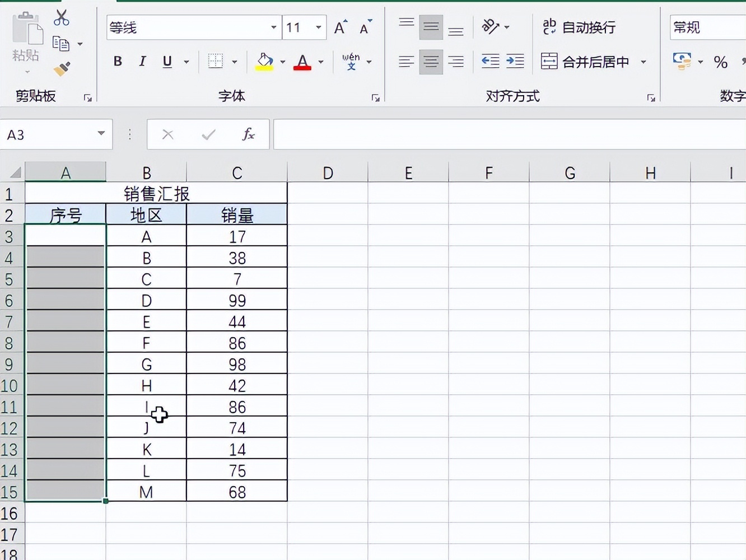
Task: Increase indent
Action: pyautogui.click(x=515, y=61)
